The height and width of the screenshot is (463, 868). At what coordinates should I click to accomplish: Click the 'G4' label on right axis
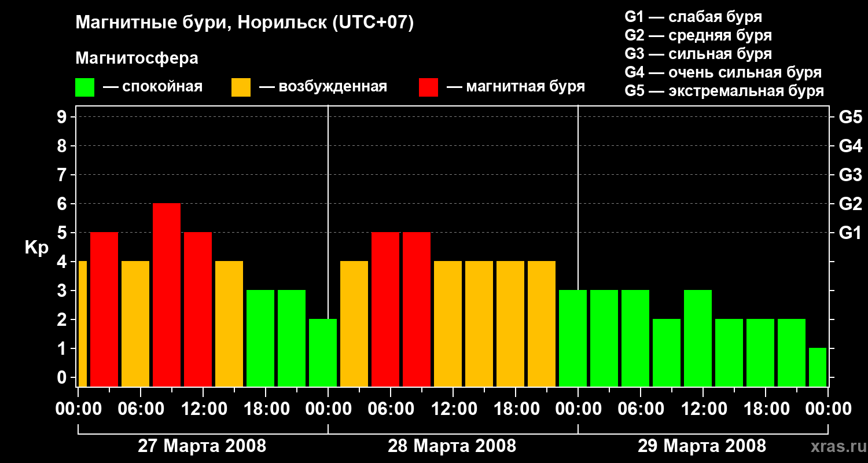(850, 146)
